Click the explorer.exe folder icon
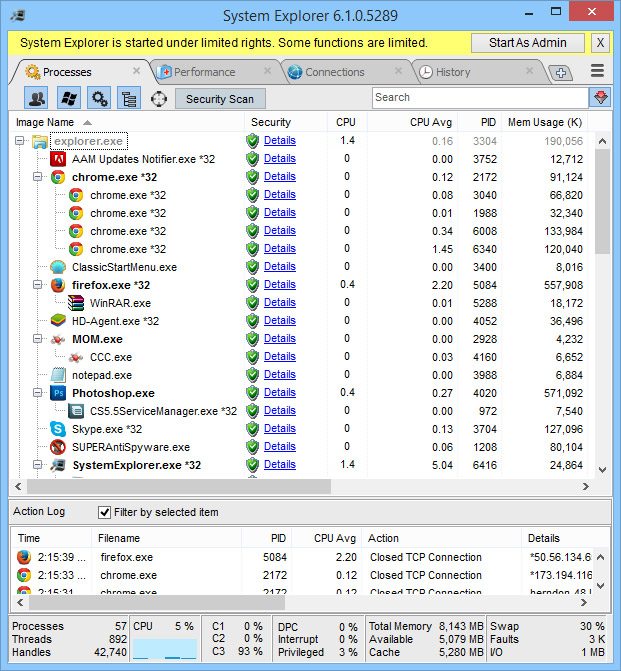 pyautogui.click(x=40, y=141)
